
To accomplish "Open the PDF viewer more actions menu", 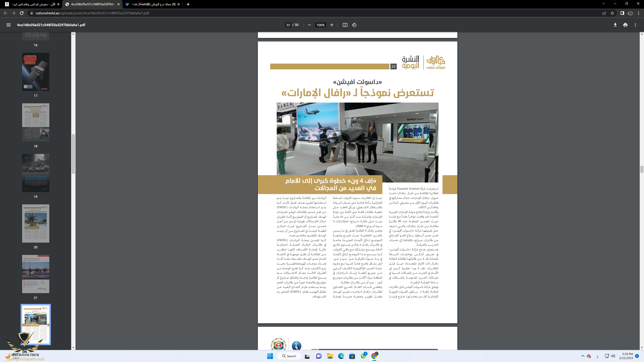I will click(635, 25).
